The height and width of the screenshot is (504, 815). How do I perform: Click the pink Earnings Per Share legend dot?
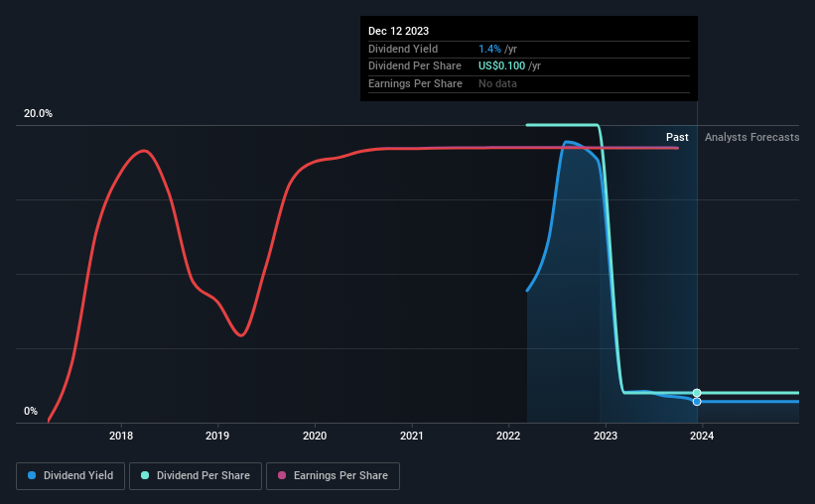[282, 475]
